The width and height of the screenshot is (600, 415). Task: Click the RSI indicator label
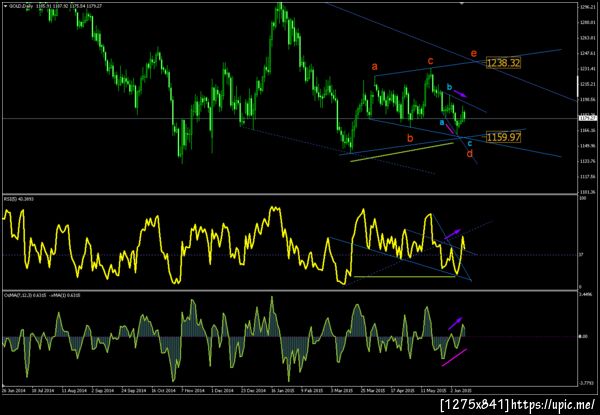pos(19,199)
